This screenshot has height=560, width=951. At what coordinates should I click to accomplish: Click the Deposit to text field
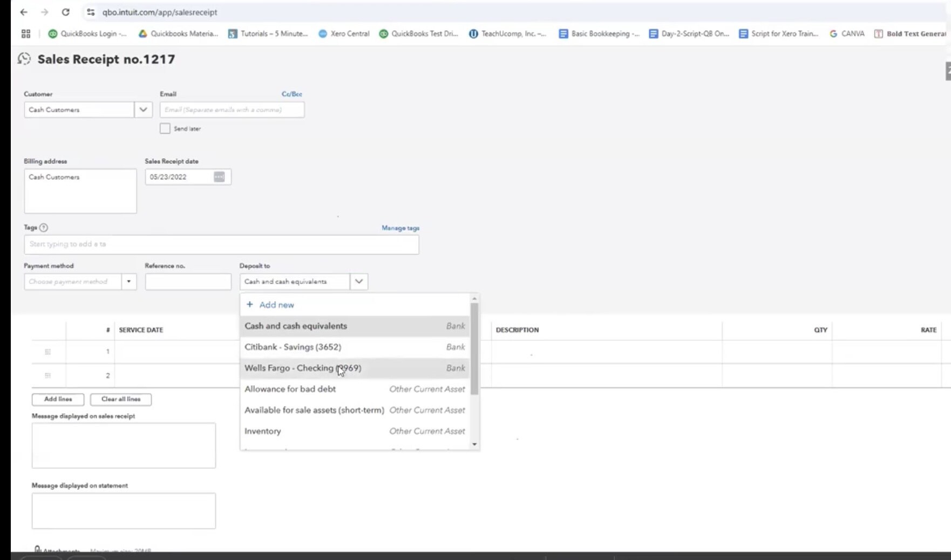point(295,282)
